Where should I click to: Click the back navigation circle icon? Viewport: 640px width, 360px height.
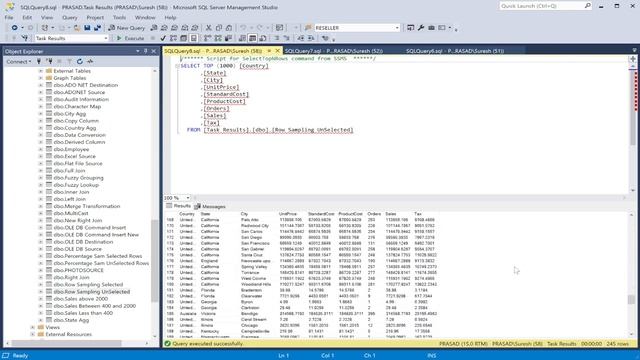[14, 28]
